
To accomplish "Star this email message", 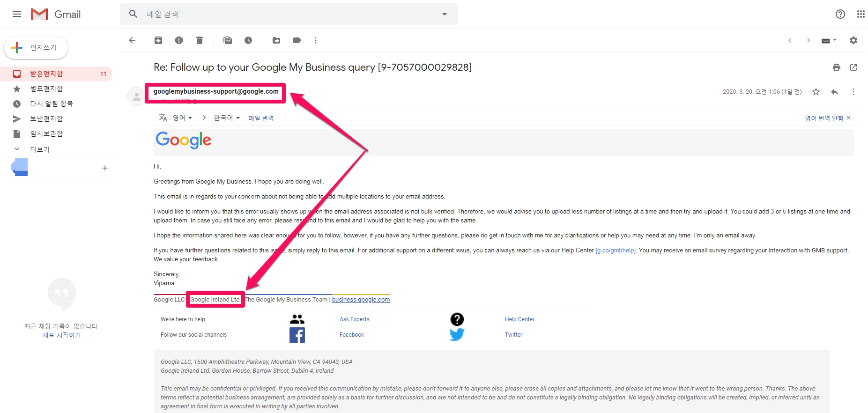I will pos(816,92).
